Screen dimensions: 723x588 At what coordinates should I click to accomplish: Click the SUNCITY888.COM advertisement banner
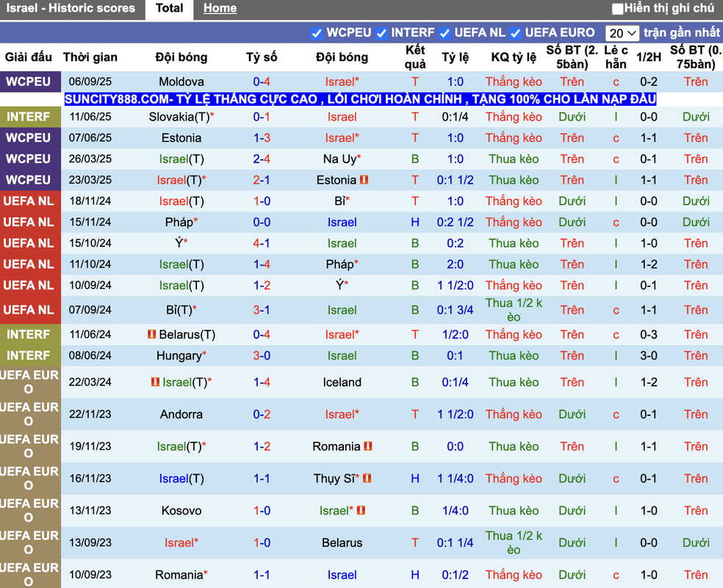[360, 98]
